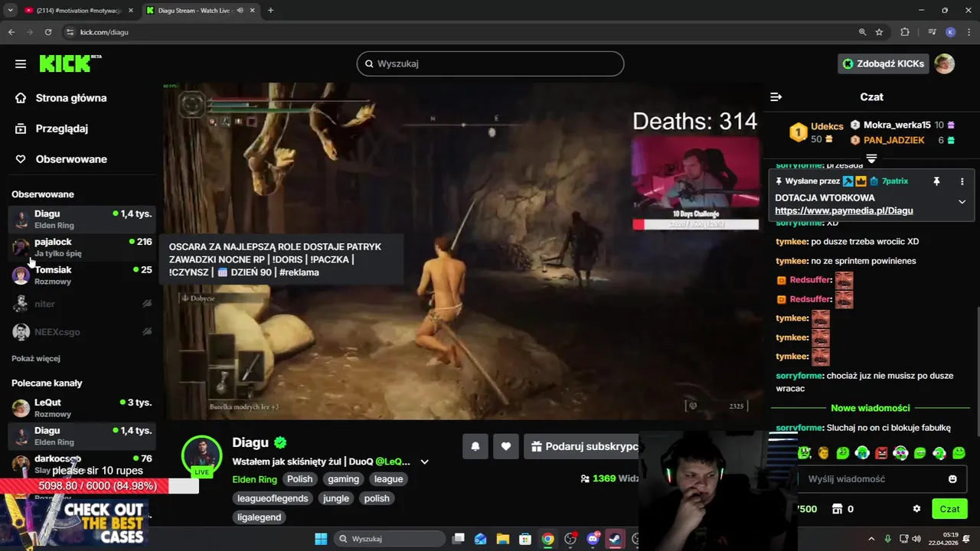Bookmark this page star icon
This screenshot has height=551, width=980.
pos(879,32)
